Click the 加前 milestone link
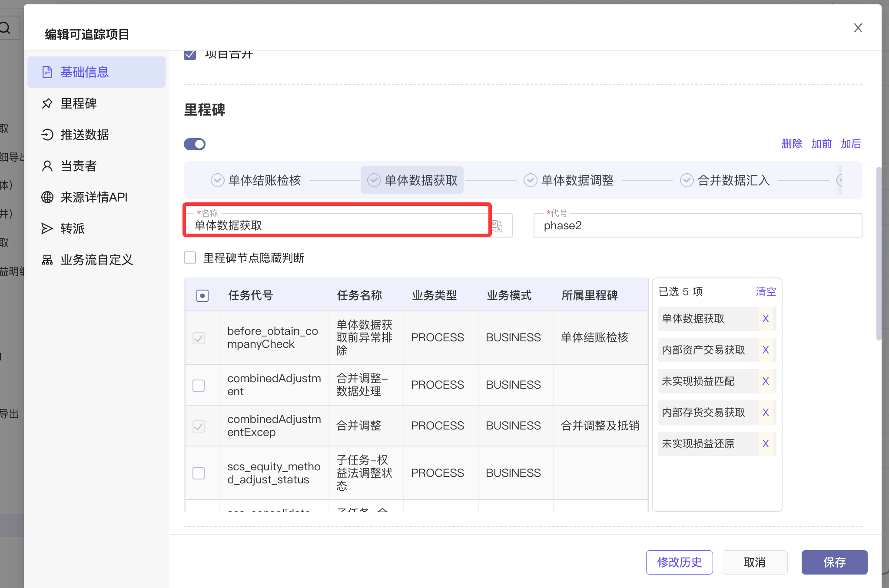Image resolution: width=889 pixels, height=588 pixels. point(821,144)
